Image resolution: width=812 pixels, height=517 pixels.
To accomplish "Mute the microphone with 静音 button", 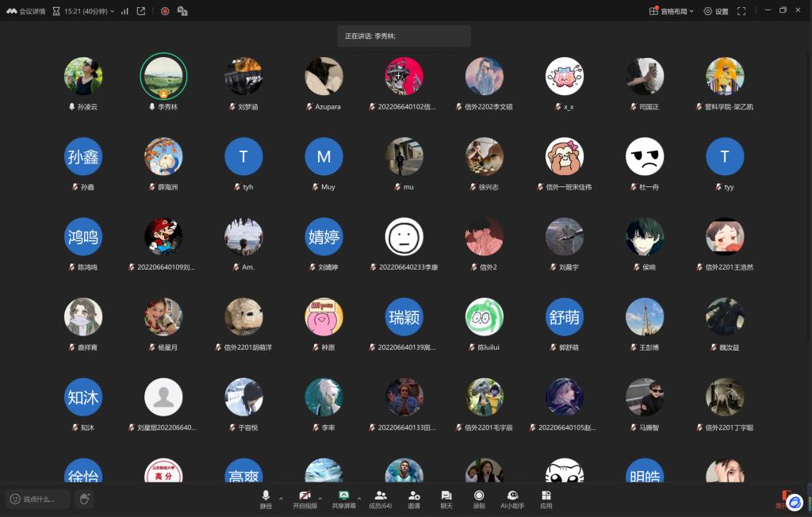I will click(266, 499).
